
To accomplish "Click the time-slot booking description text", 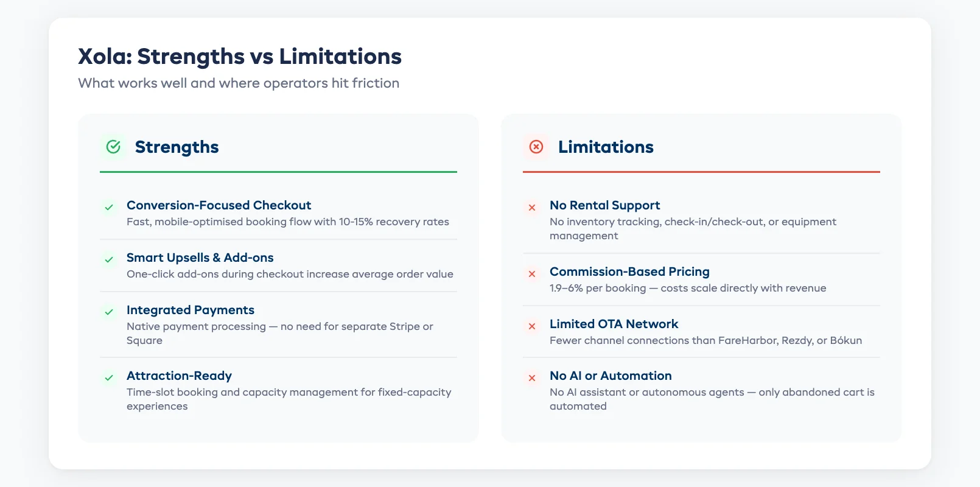I will (289, 399).
